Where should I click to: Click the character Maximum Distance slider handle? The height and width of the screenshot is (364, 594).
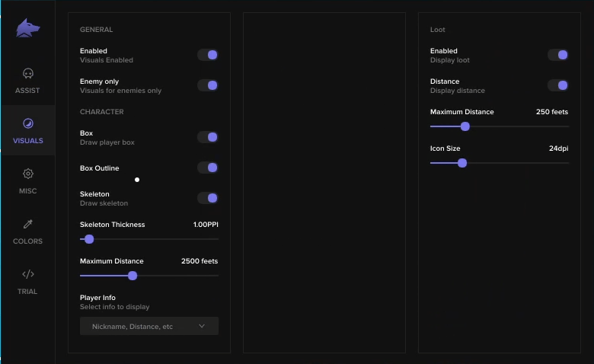point(133,276)
